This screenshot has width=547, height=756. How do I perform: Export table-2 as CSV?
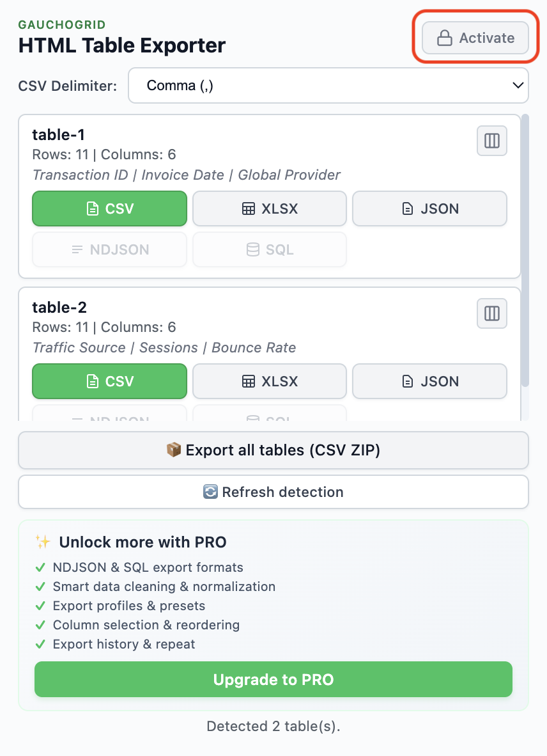[x=109, y=381]
